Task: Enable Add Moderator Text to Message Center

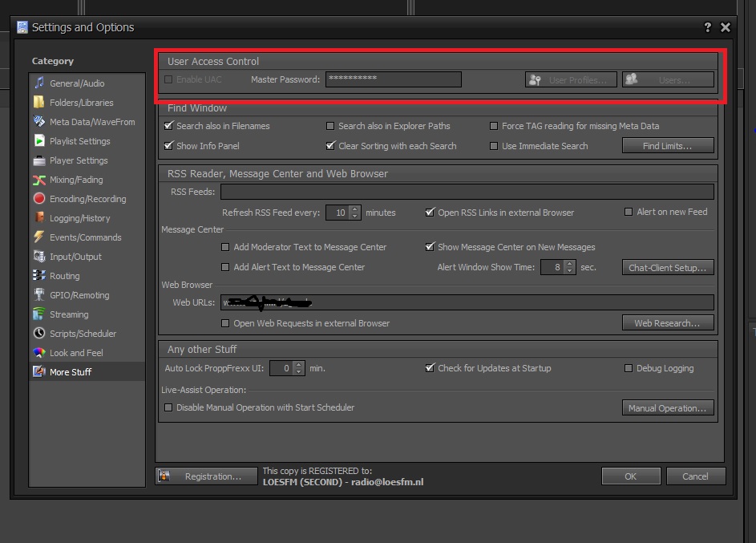Action: (225, 247)
